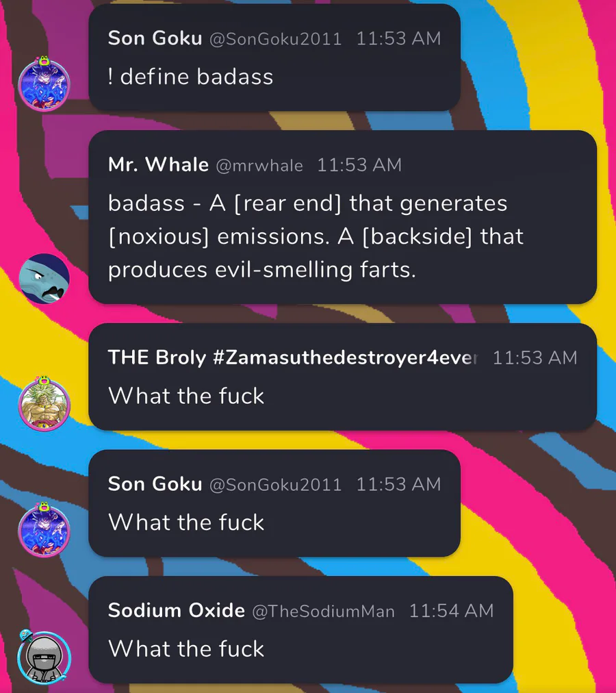Click frog badge on Broly's avatar

(44, 381)
